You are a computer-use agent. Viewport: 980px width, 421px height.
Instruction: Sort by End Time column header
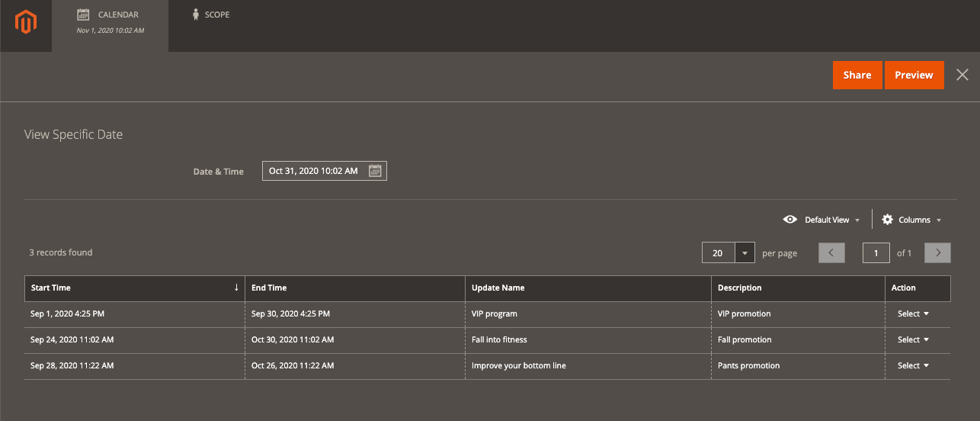tap(355, 288)
